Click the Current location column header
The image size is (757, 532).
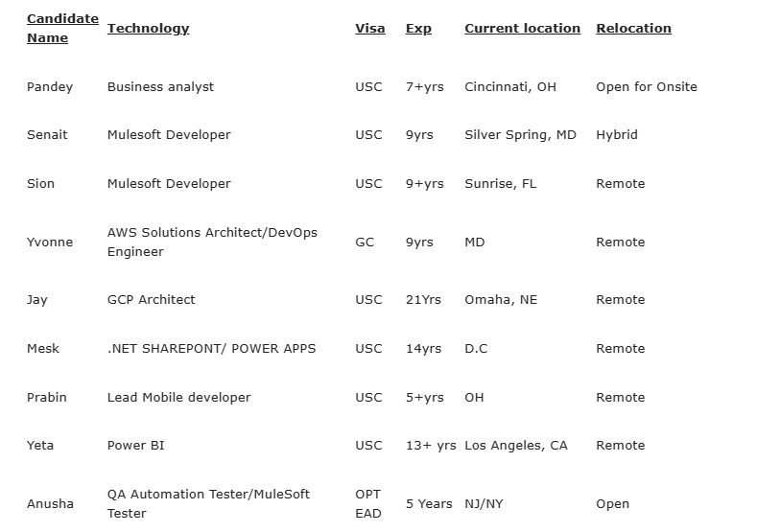(x=522, y=28)
